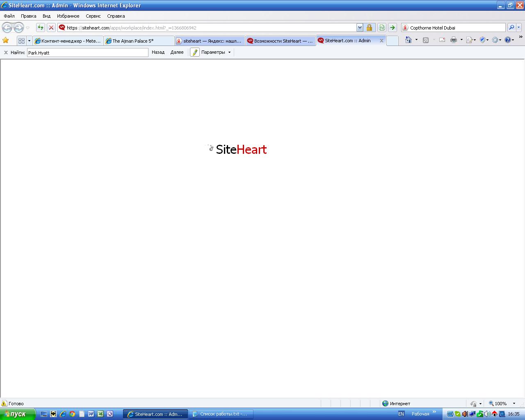Toggle highlight matches pencil icon
525x420 pixels.
195,52
